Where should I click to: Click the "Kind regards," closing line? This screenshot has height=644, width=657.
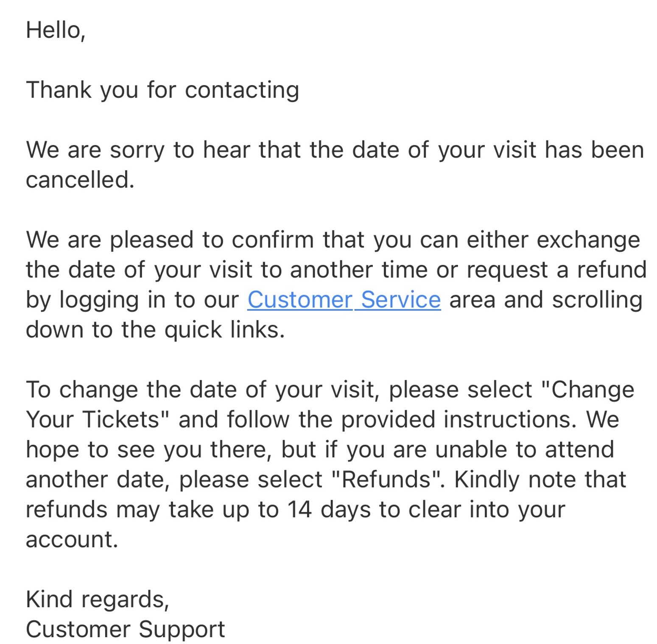(98, 599)
